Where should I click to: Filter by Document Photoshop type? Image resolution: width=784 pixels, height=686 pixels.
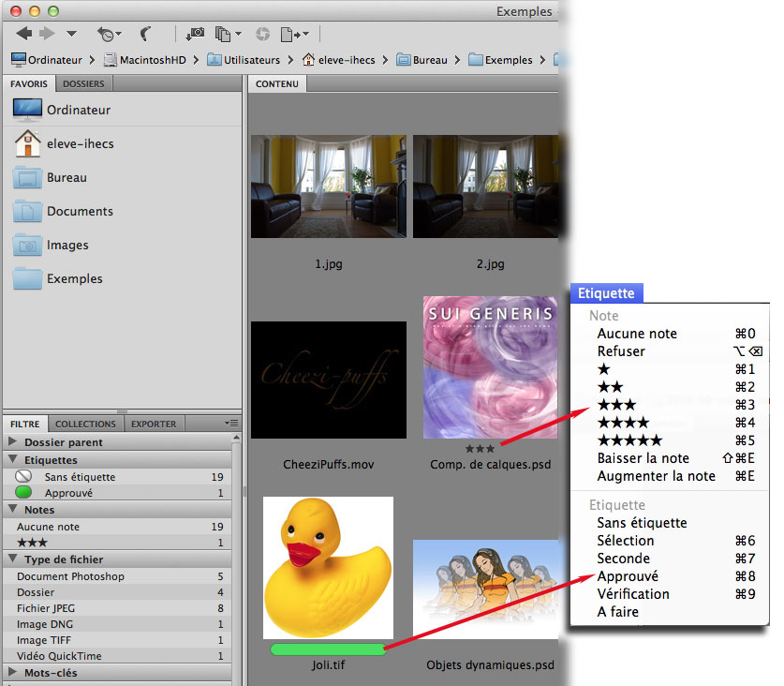point(117,576)
